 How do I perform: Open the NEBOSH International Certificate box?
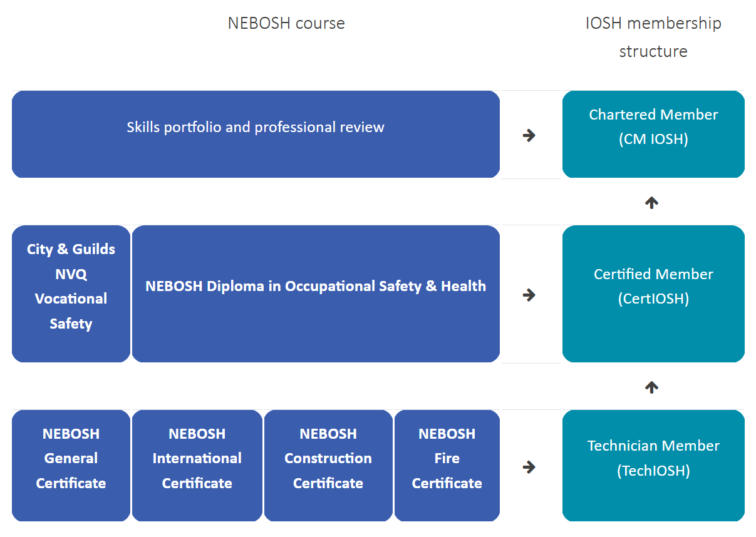coord(197,466)
